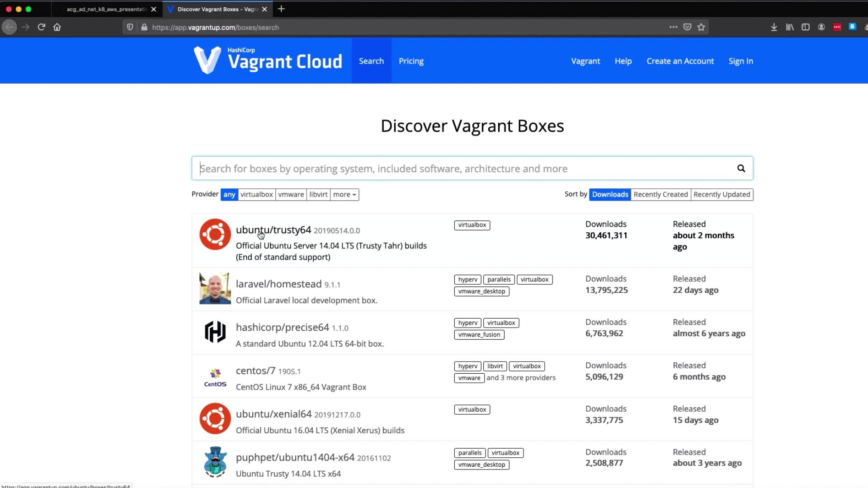This screenshot has width=868, height=488.
Task: Filter provider by vmware
Action: tap(291, 194)
